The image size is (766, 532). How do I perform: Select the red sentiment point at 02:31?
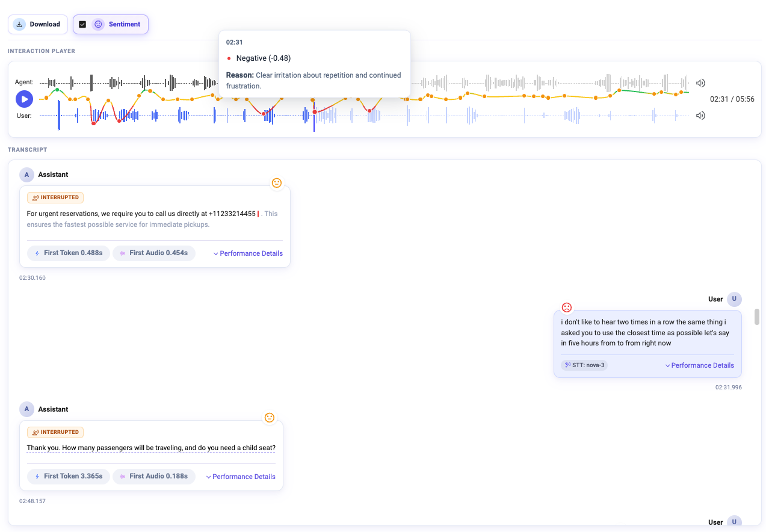pyautogui.click(x=314, y=112)
